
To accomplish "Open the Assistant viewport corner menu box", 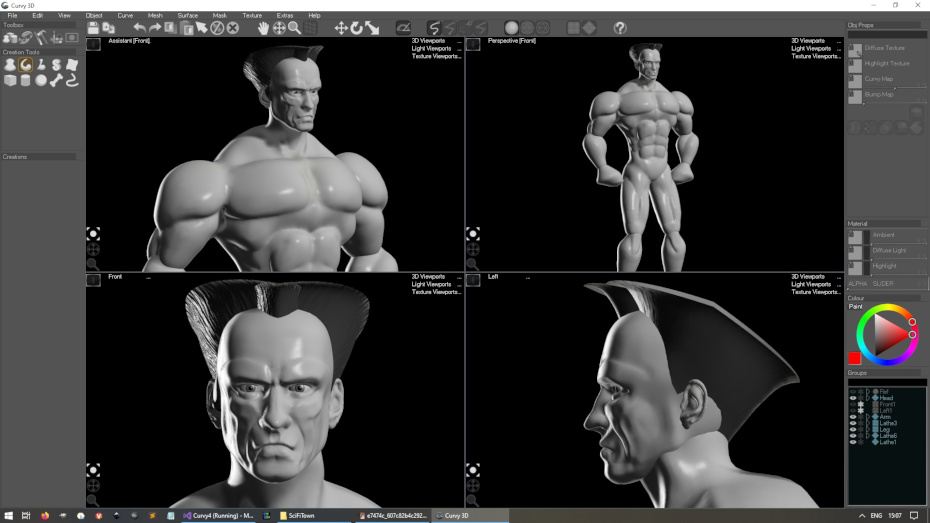I will coord(93,44).
